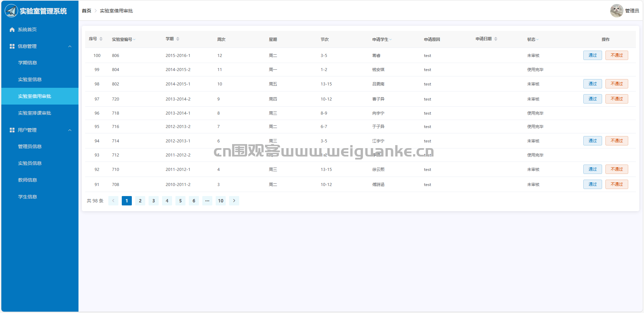Open the 状态 column filter dropdown
Image resolution: width=644 pixels, height=313 pixels.
click(537, 40)
